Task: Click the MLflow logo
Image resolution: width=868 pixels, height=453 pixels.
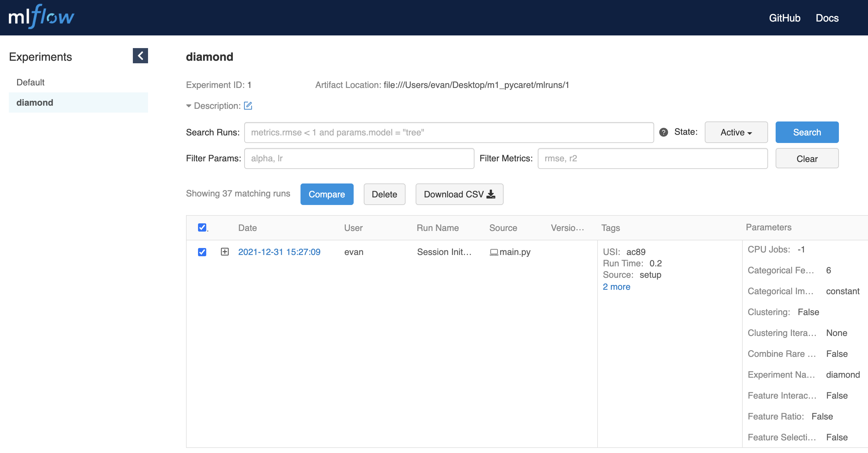Action: coord(41,17)
